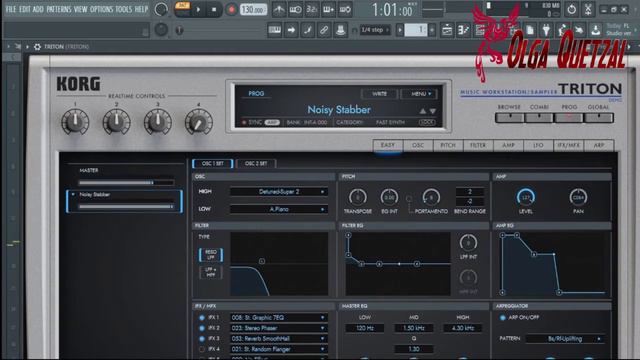
Task: Open OSC LOW A.Piano dropdown
Action: coord(279,209)
